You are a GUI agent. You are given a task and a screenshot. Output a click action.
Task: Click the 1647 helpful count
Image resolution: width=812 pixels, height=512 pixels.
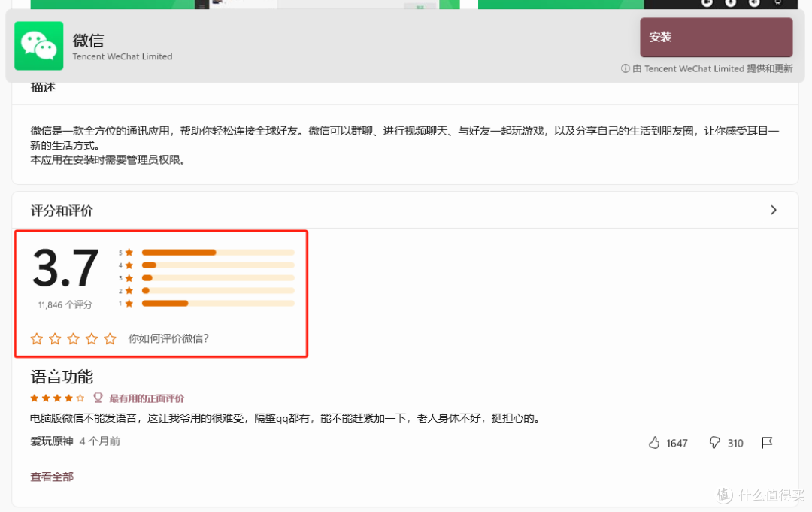click(x=677, y=443)
